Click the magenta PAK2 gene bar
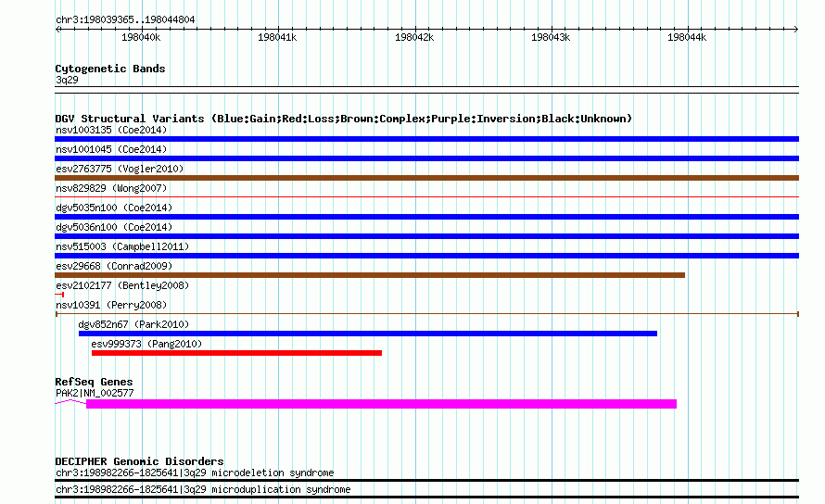The height and width of the screenshot is (504, 825). (x=382, y=404)
